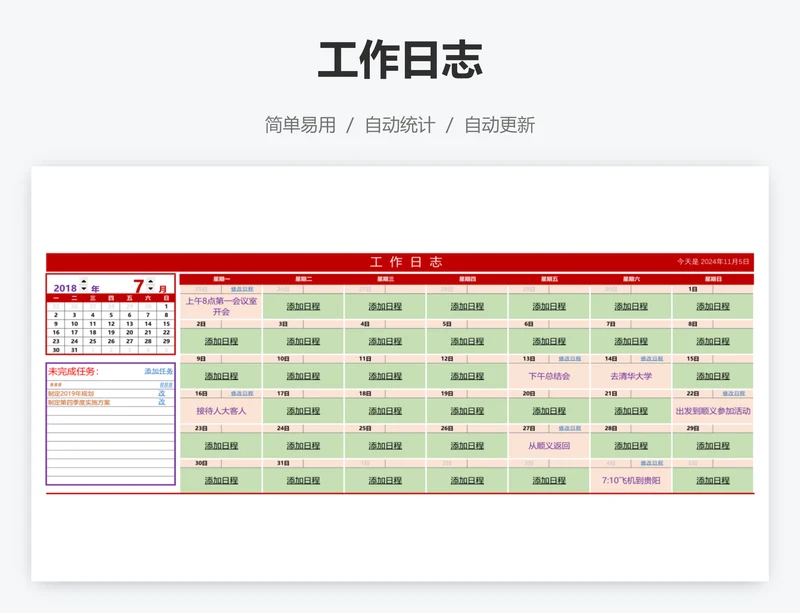Click 添加日程 under 8日
This screenshot has height=613, width=800.
coord(713,341)
